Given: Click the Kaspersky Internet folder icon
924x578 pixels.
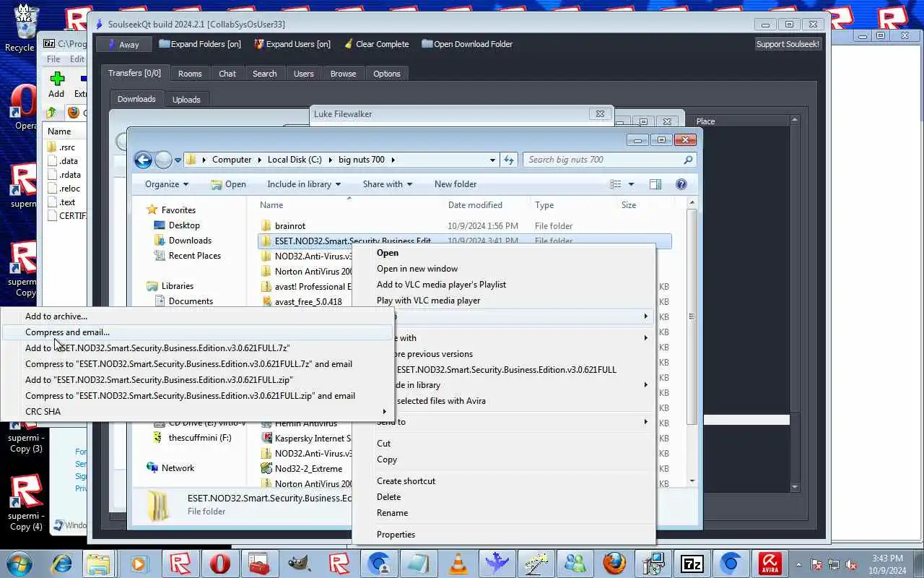Looking at the screenshot, I should [x=266, y=439].
